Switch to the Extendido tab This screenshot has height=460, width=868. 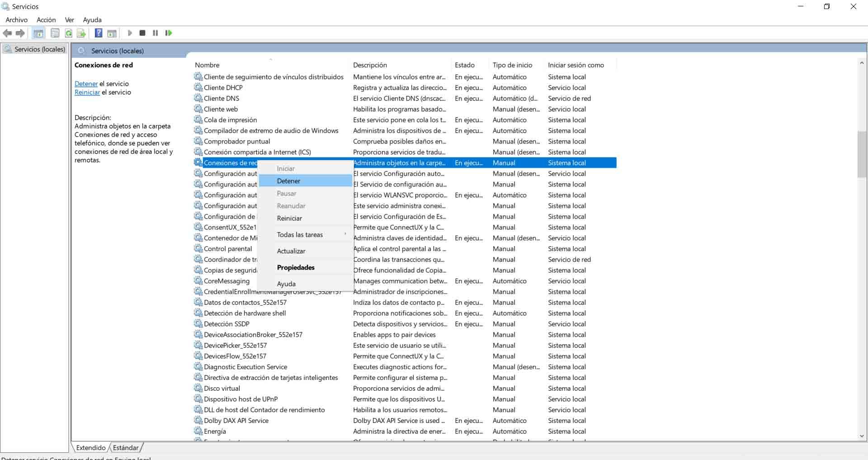[x=91, y=448]
